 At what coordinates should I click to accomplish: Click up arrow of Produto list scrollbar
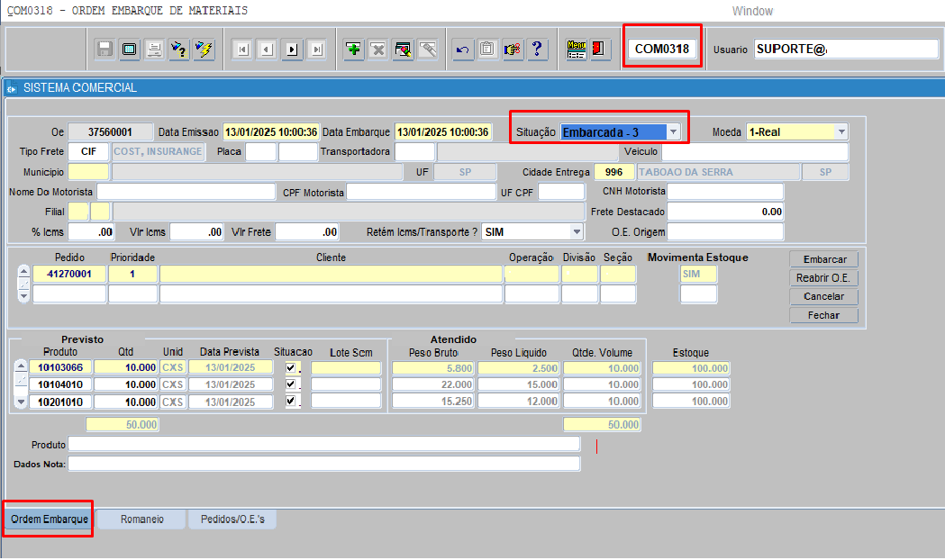[21, 366]
